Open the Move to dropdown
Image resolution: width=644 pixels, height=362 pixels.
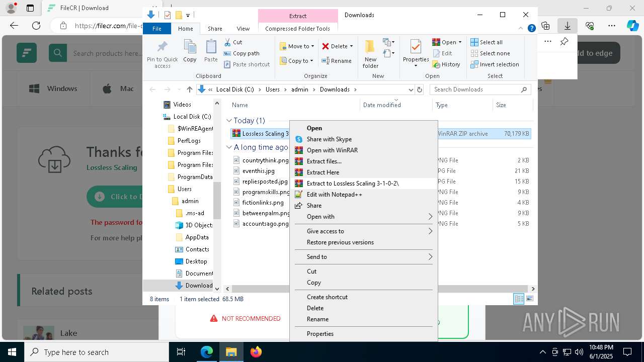pyautogui.click(x=297, y=46)
